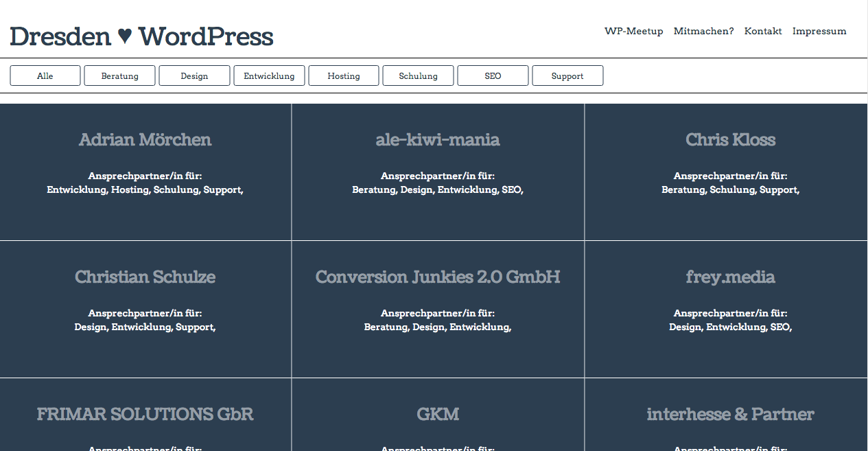
Task: Open the GKM profile
Action: tap(438, 414)
